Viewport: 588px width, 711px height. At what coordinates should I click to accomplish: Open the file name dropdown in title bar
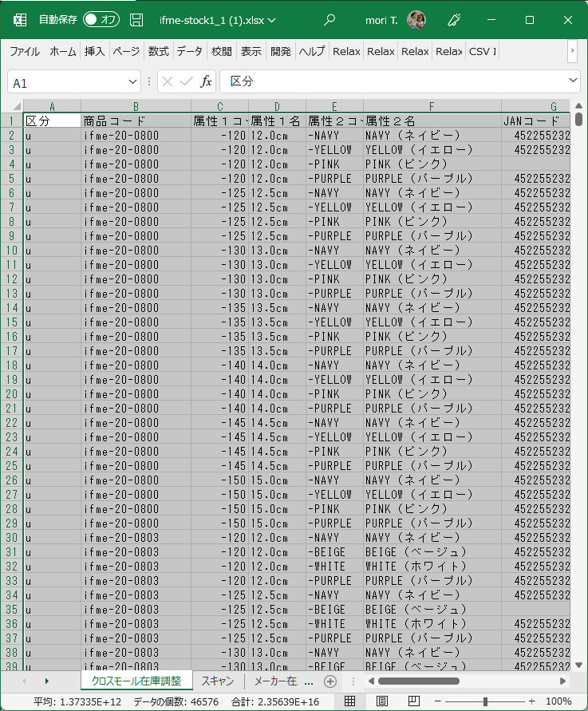273,20
